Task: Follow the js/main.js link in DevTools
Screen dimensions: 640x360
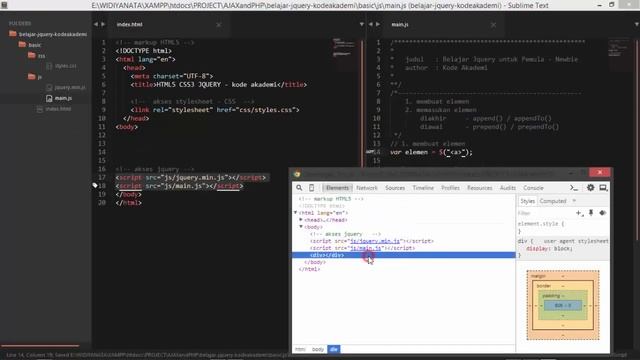Action: coord(366,248)
